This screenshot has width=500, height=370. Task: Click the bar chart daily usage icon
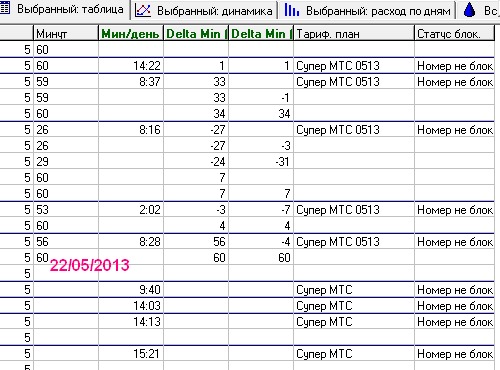coord(291,10)
